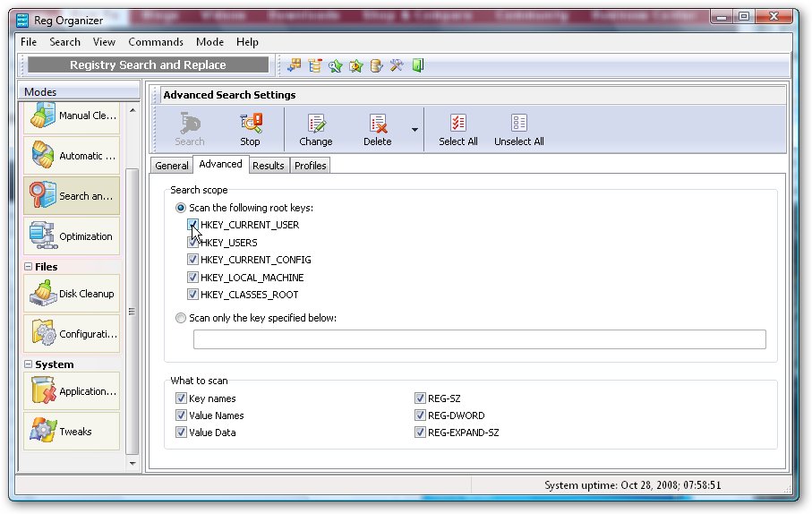The image size is (812, 514).
Task: Uncheck the HKEY_LOCAL_MACHINE checkbox
Action: [x=193, y=278]
